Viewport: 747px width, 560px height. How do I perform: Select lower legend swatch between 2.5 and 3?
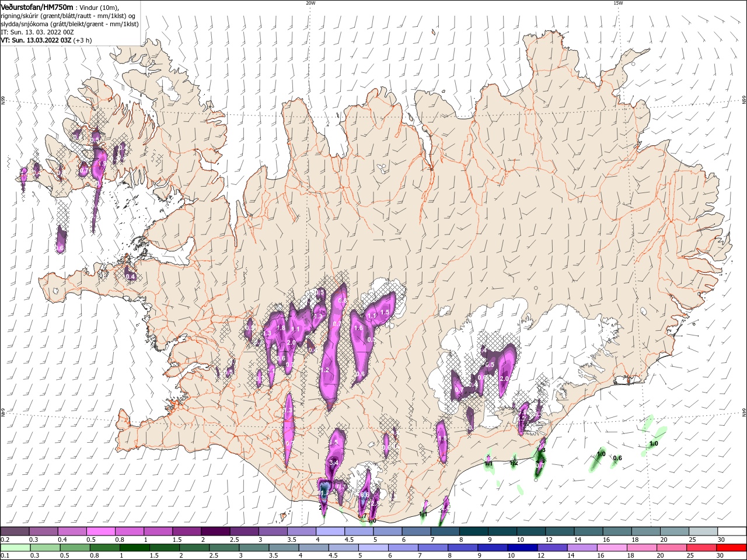225,548
